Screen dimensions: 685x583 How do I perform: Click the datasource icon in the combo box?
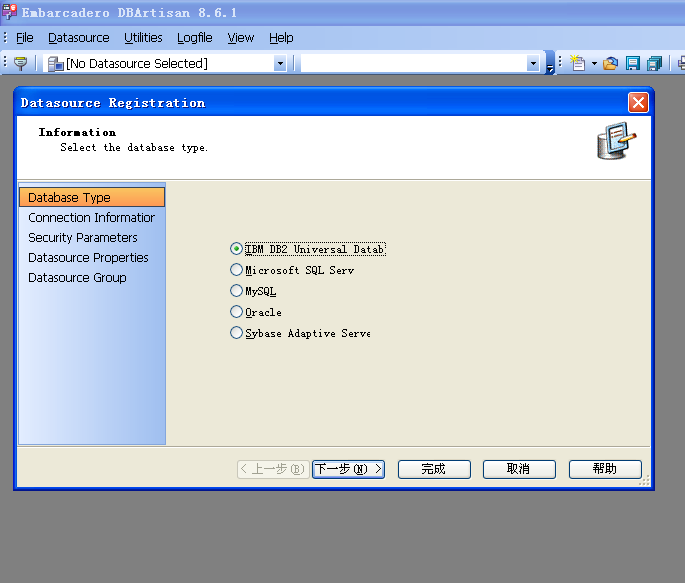click(x=55, y=64)
